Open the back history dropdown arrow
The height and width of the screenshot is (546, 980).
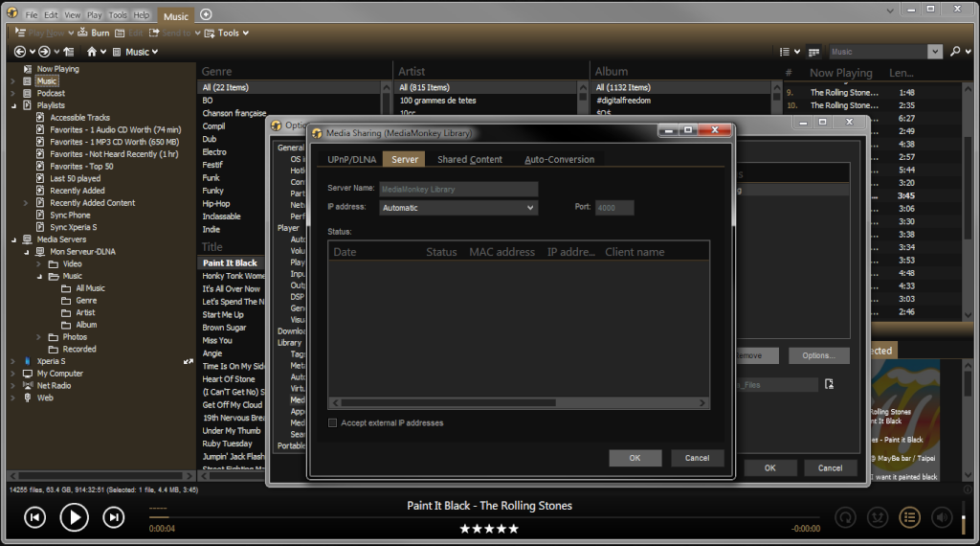pyautogui.click(x=32, y=52)
